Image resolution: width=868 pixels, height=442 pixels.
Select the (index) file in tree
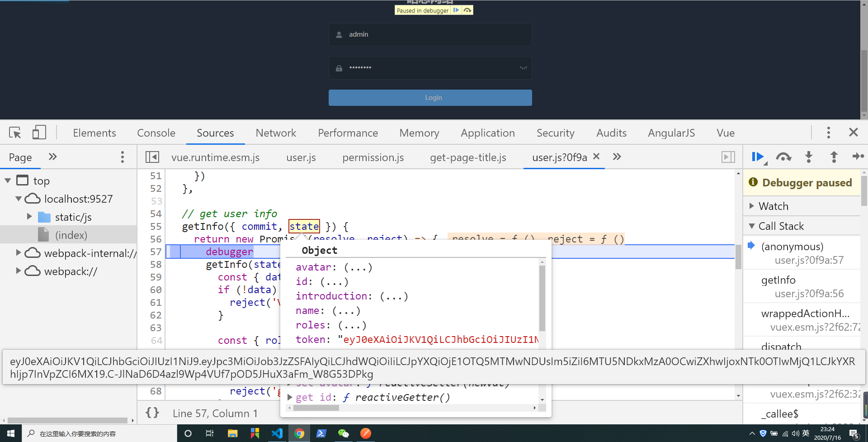point(71,235)
